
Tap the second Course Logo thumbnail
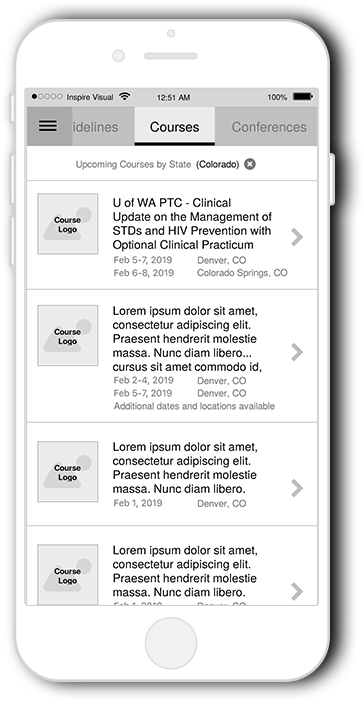(68, 336)
